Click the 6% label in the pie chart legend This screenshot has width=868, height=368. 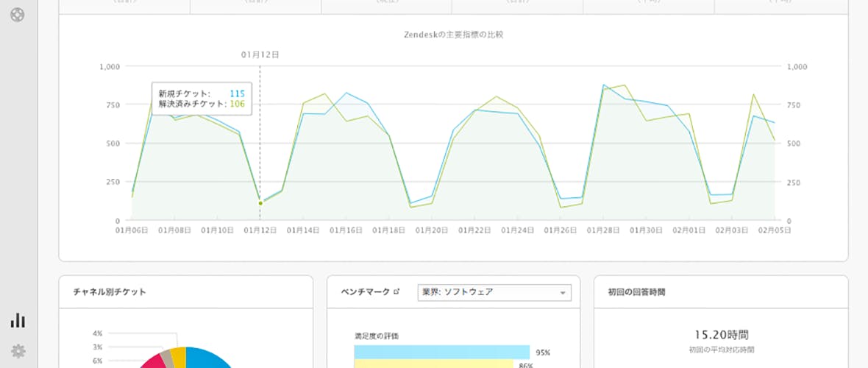[x=98, y=360]
